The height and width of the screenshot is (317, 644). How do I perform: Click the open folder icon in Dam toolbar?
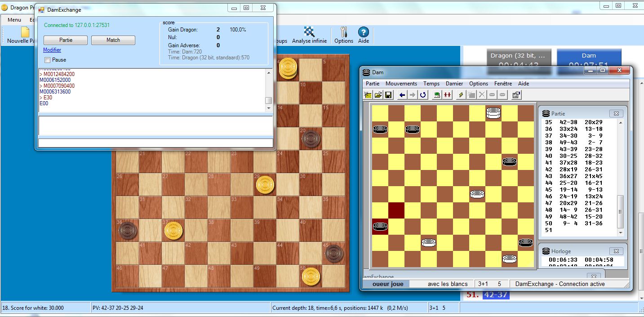pyautogui.click(x=378, y=95)
